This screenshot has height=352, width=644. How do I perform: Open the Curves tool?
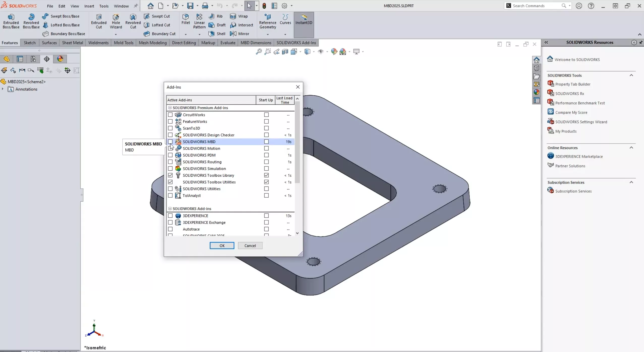tap(285, 19)
